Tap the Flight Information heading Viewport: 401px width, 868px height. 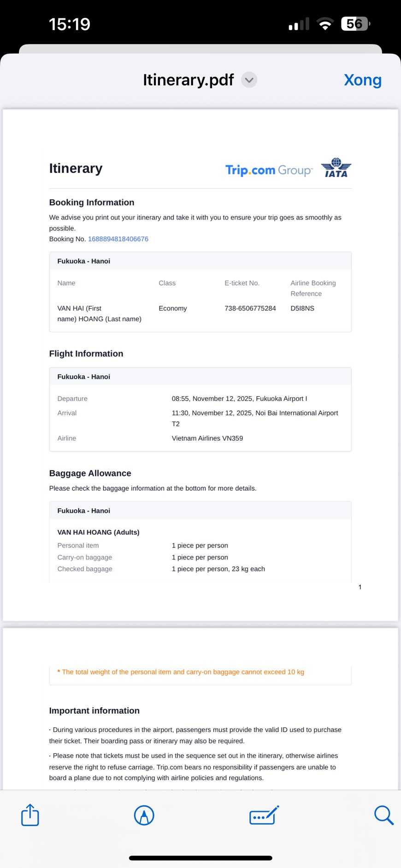(x=86, y=354)
